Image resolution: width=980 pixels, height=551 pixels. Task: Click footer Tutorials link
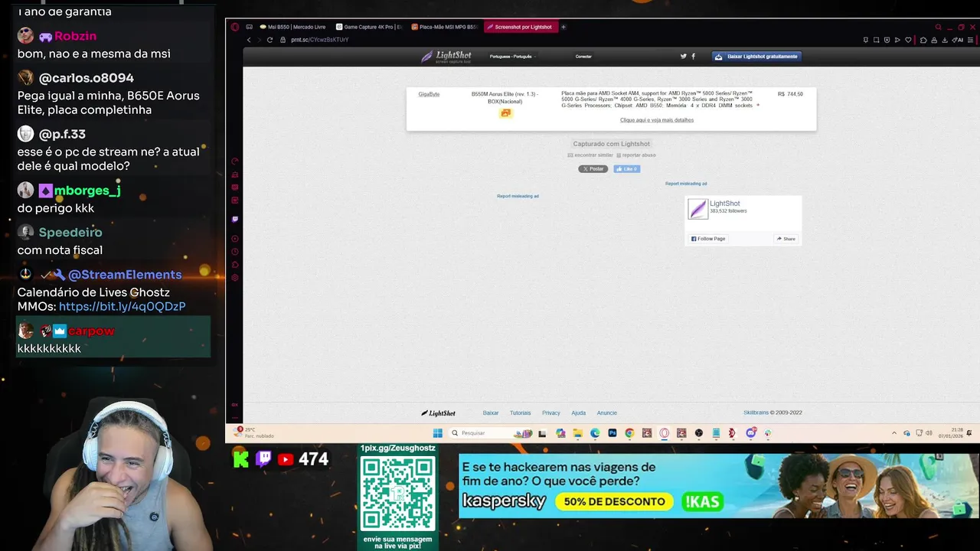[x=520, y=413]
